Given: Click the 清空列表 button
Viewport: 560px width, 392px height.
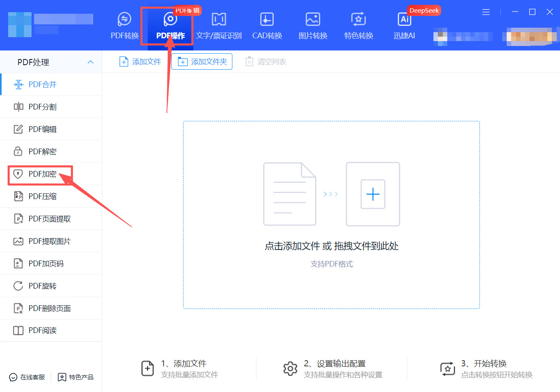Looking at the screenshot, I should [265, 61].
